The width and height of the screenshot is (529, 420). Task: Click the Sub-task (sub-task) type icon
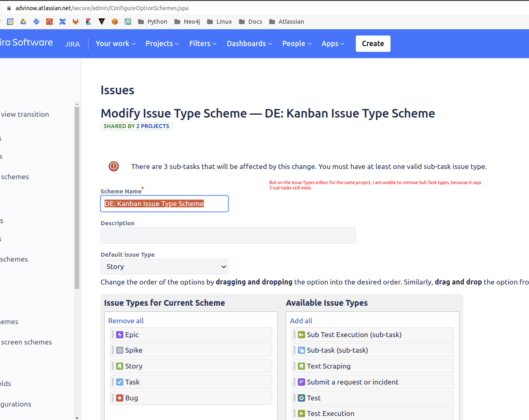(x=301, y=350)
